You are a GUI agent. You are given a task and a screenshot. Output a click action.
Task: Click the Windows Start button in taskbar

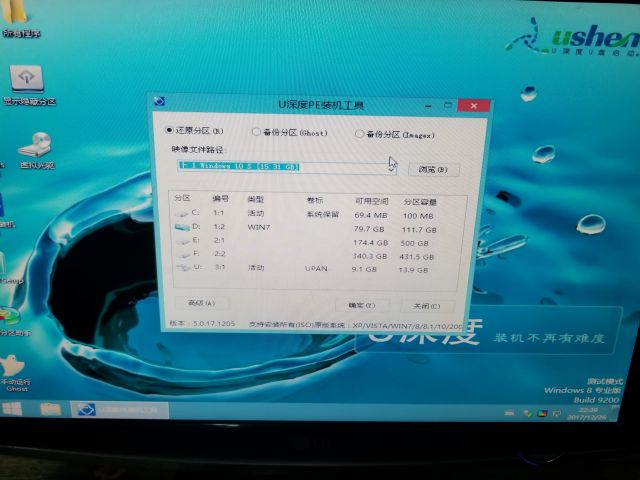point(12,409)
